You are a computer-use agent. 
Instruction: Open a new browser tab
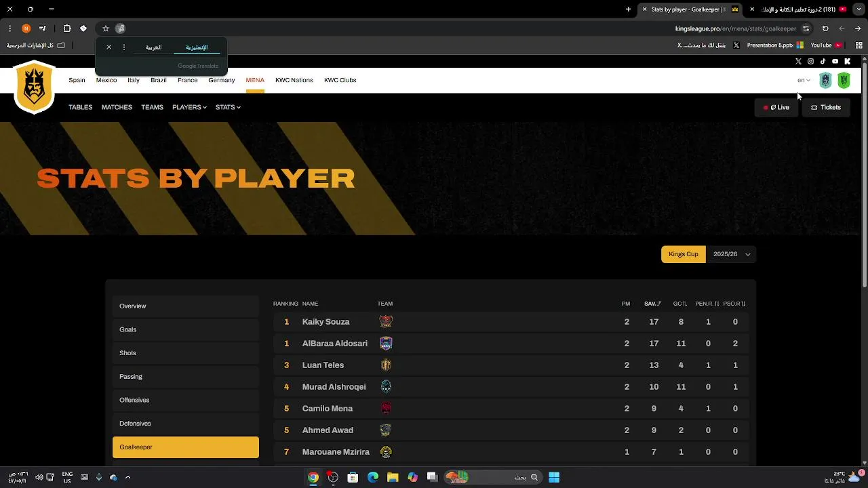click(628, 9)
